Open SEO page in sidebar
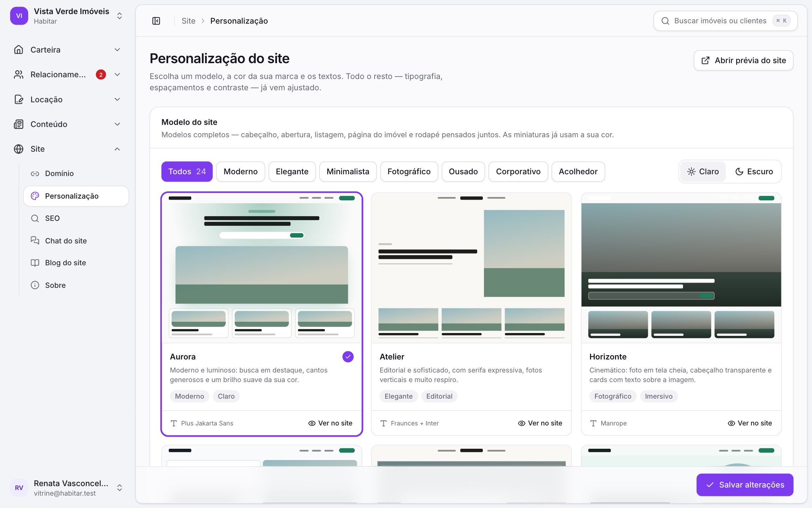Screen dimensions: 812x508 (x=76, y=218)
